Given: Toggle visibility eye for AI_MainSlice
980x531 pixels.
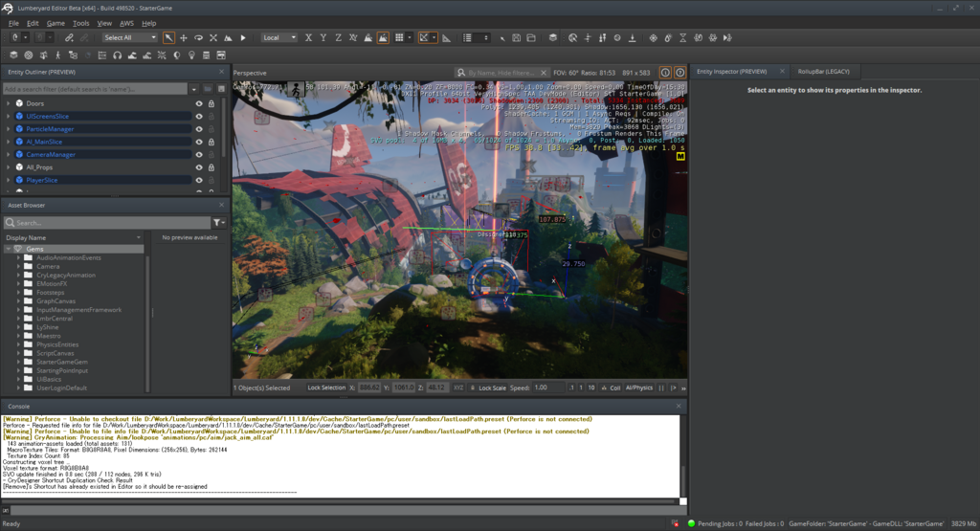Looking at the screenshot, I should (x=199, y=142).
